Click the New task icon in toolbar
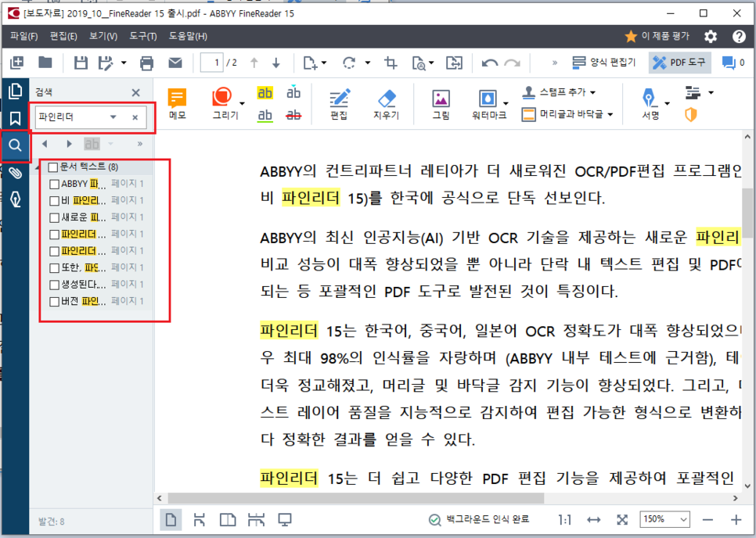This screenshot has width=756, height=538. [x=17, y=63]
